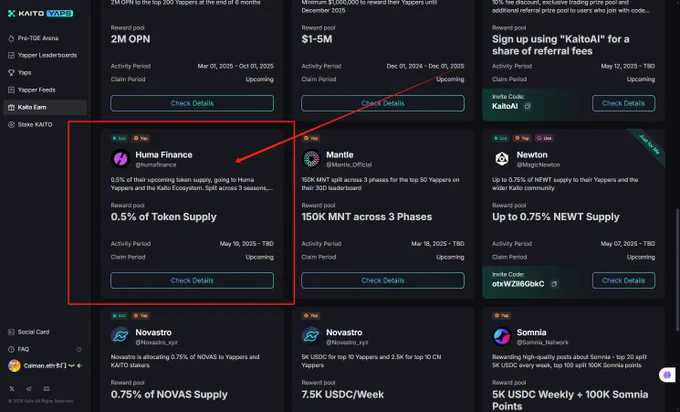This screenshot has height=412, width=680.
Task: Open Stake KAITO page
Action: (30, 124)
